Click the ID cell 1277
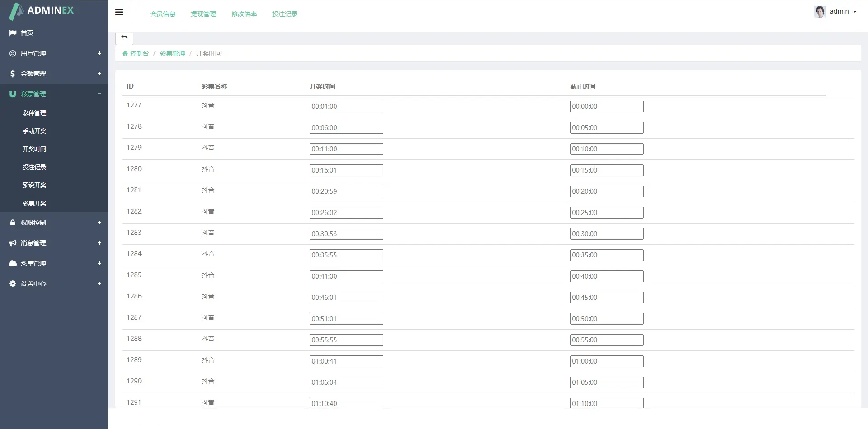Screen dimensions: 868x429 134,105
